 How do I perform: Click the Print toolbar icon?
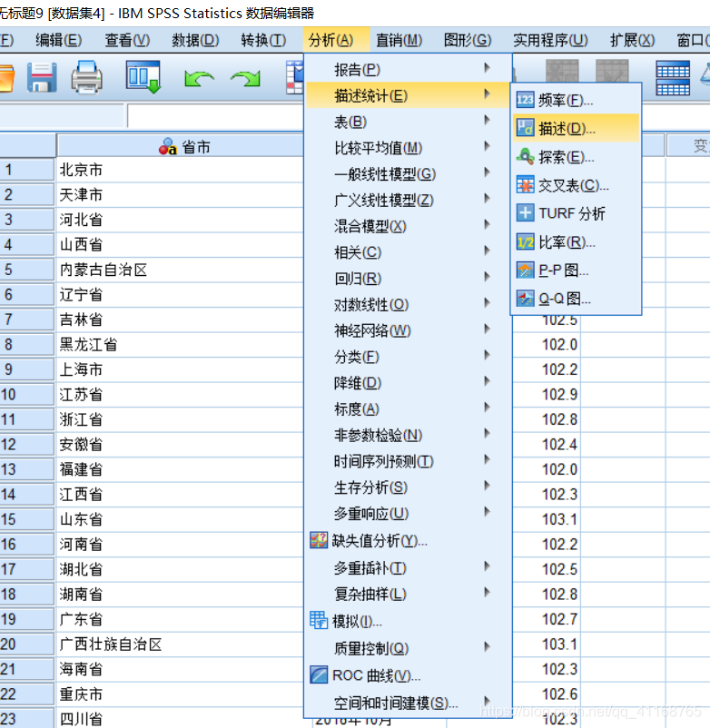click(x=87, y=77)
